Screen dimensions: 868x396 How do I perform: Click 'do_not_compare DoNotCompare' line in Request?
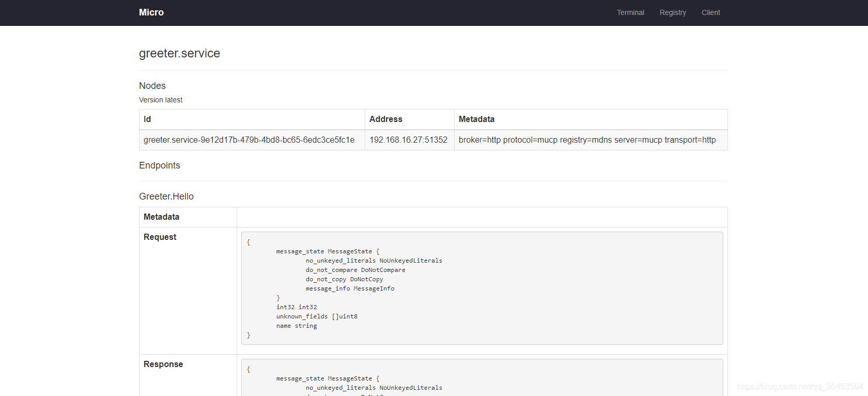click(355, 270)
